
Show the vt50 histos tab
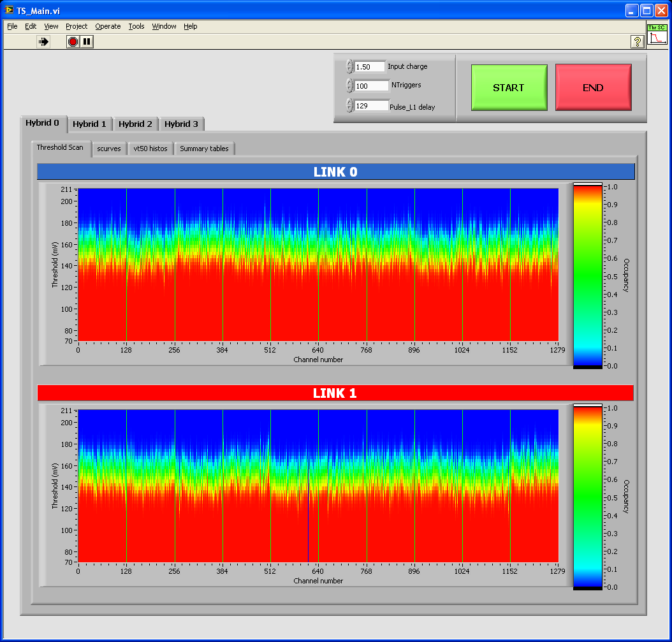pyautogui.click(x=150, y=149)
